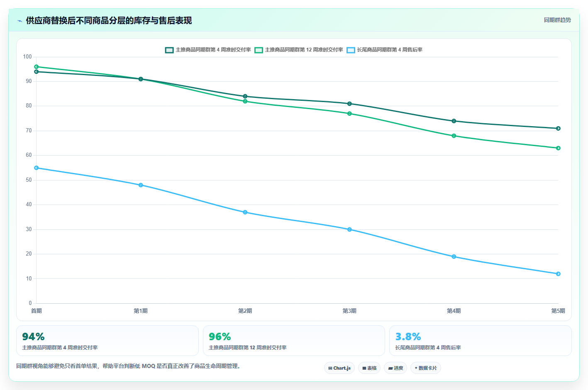Select the 数据卡片 chip

[426, 368]
